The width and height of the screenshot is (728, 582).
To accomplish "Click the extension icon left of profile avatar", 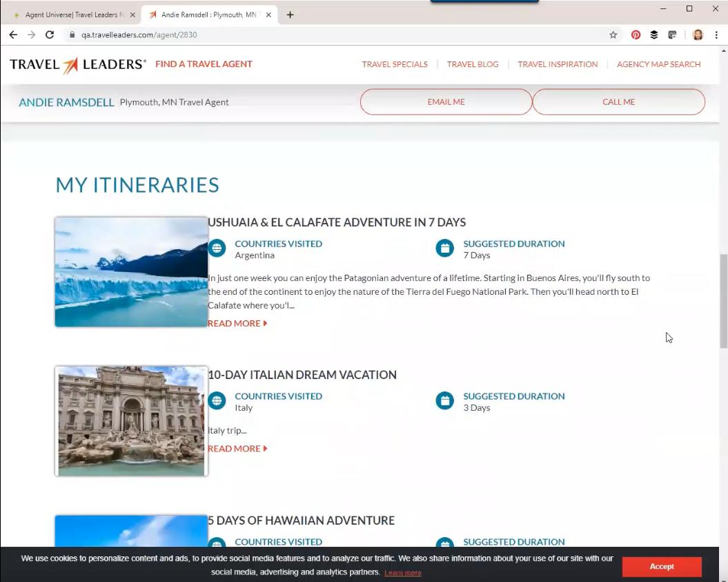I will 672,35.
